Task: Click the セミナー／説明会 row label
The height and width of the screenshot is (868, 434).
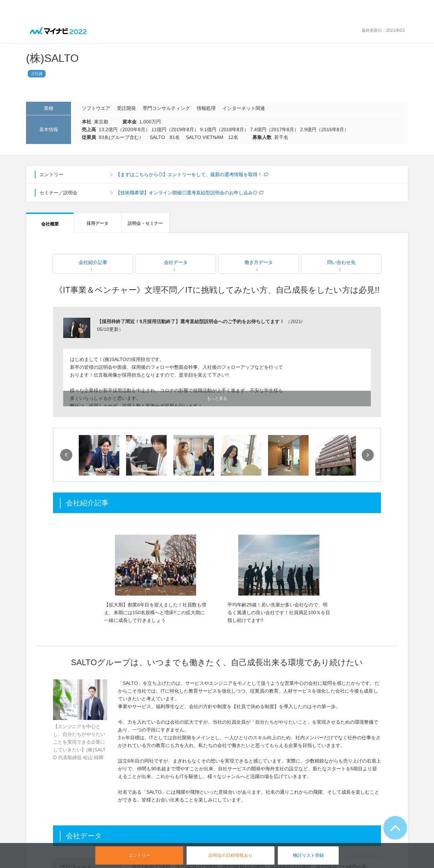Action: point(58,193)
